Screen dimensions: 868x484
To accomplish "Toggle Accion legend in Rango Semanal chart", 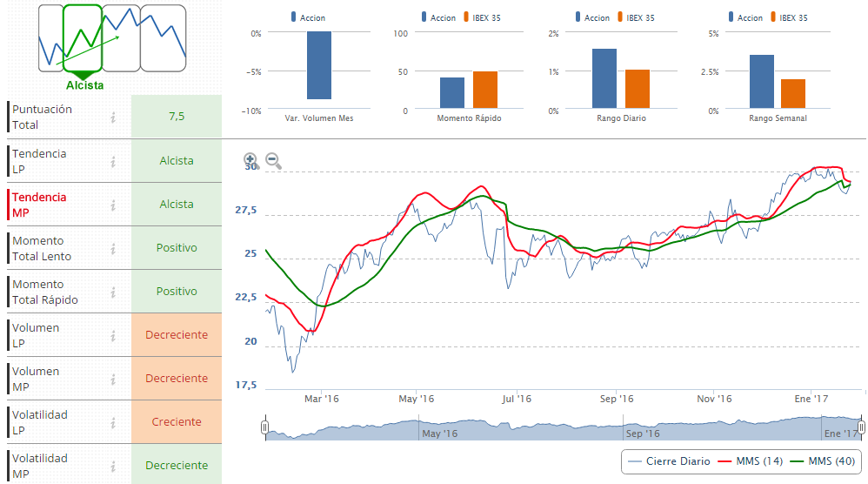I will point(746,17).
